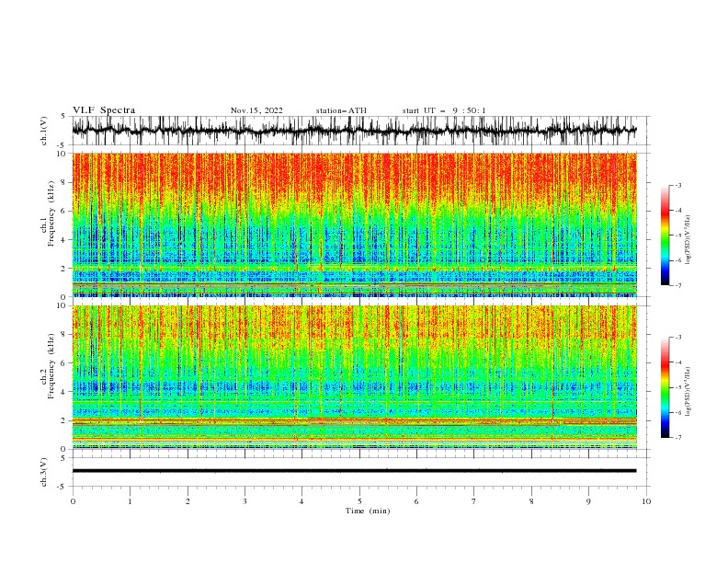The width and height of the screenshot is (728, 563).
Task: Click the upper color scale bar for ch.1
Action: 665,236
